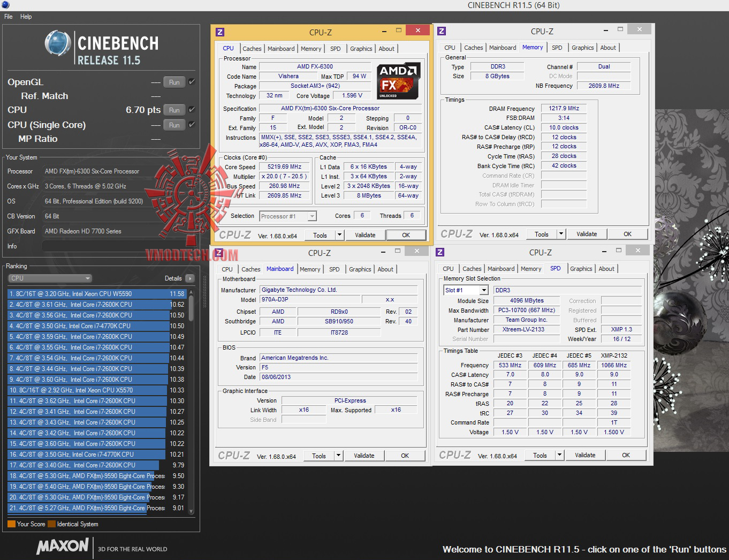Click the CPU-Z icon in the Mainboard window title bar
Image resolution: width=729 pixels, height=560 pixels.
coord(219,253)
